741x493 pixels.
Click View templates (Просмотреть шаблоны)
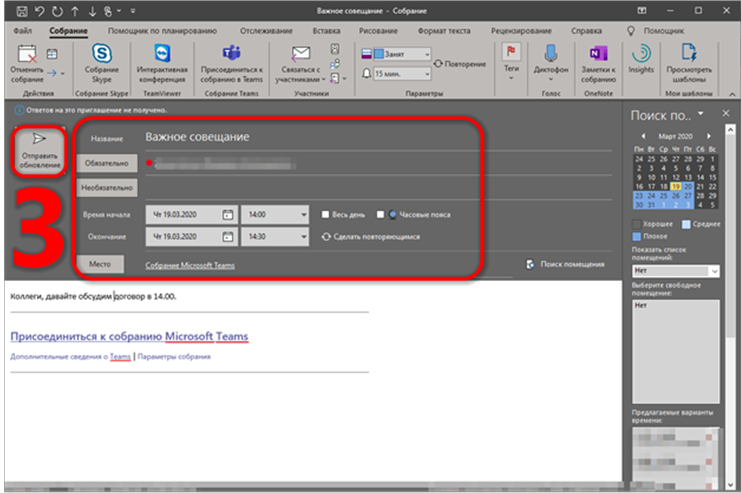(689, 64)
